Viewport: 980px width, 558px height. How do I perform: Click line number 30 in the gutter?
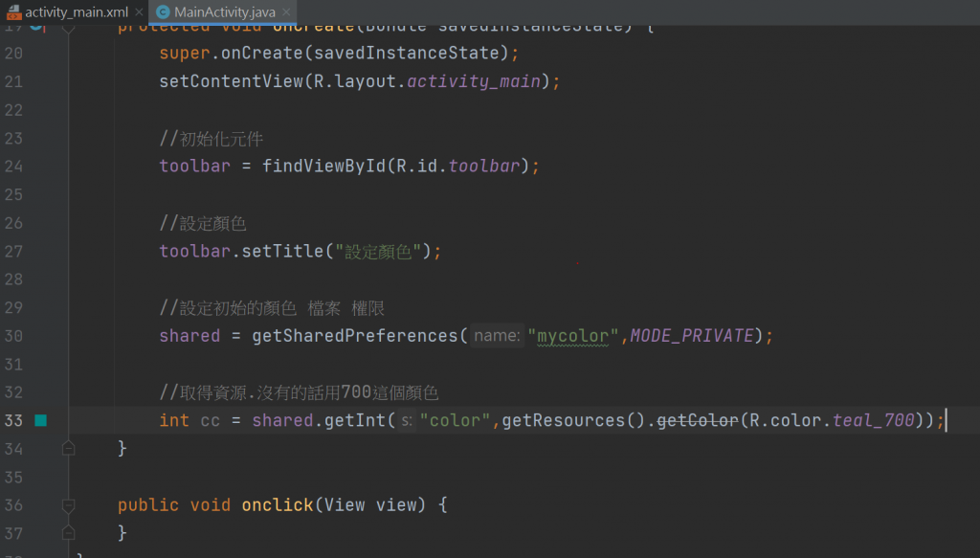pos(13,336)
